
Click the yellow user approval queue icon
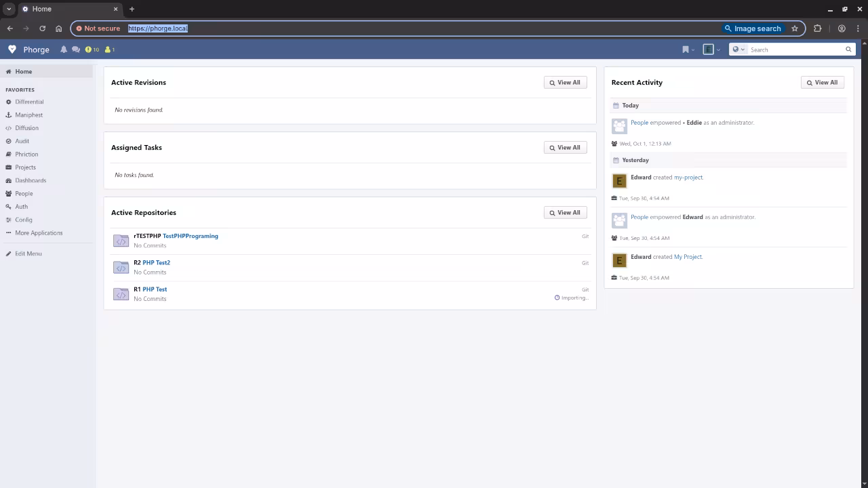109,49
